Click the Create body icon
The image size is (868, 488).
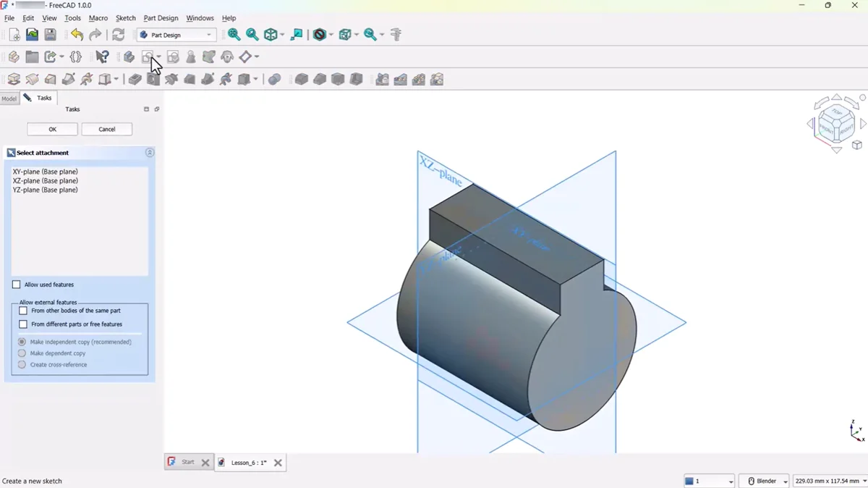[x=129, y=56]
